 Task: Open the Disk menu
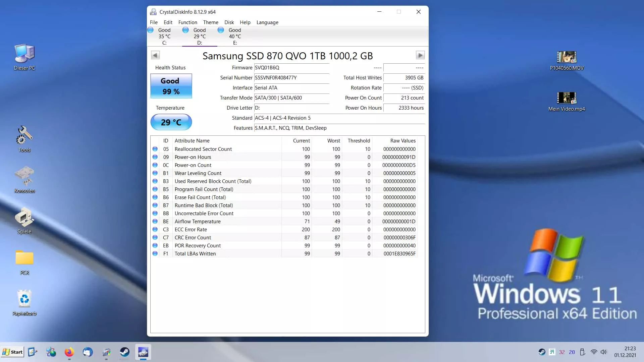[229, 22]
